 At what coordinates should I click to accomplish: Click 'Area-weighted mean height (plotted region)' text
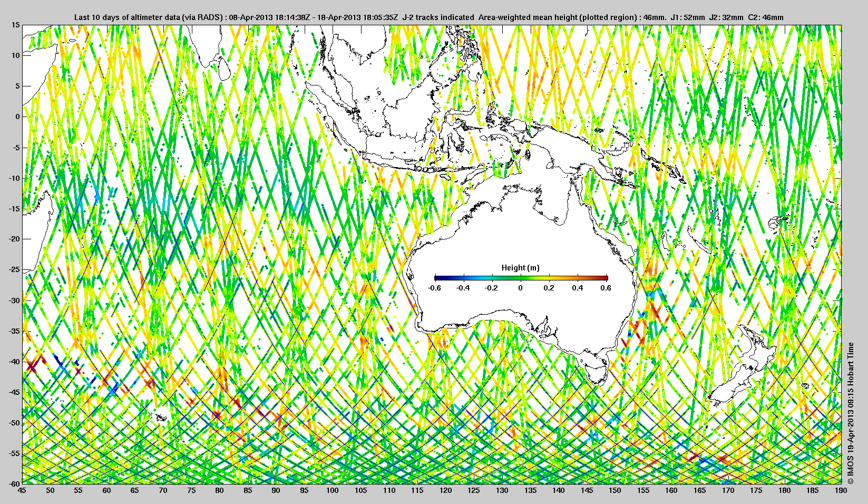(558, 17)
